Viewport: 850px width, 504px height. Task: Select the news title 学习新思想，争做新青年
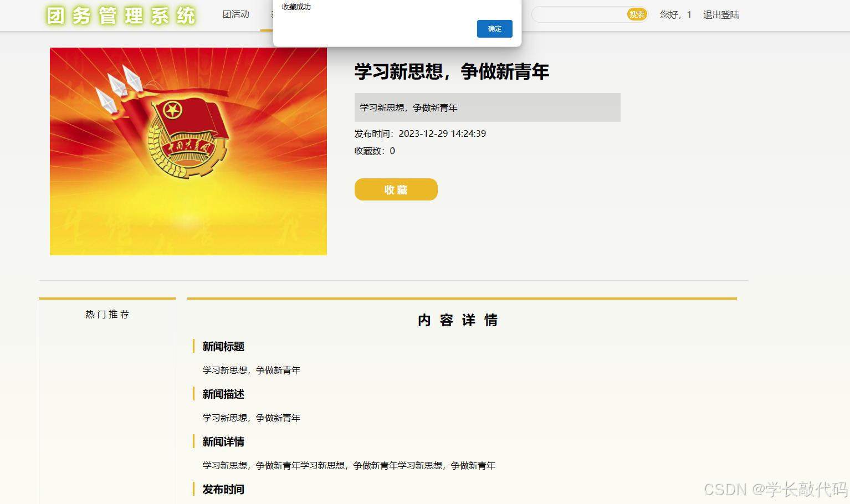451,72
